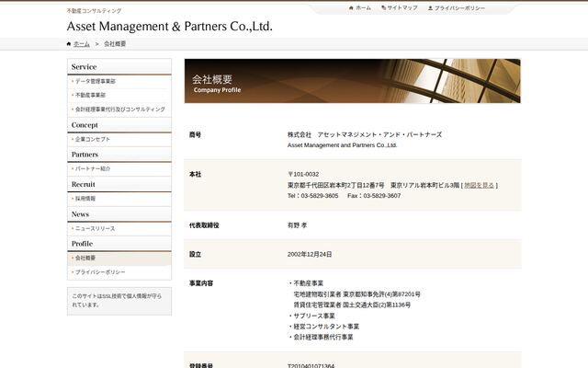Click the 事業内容 row label
The width and height of the screenshot is (588, 368).
click(201, 283)
